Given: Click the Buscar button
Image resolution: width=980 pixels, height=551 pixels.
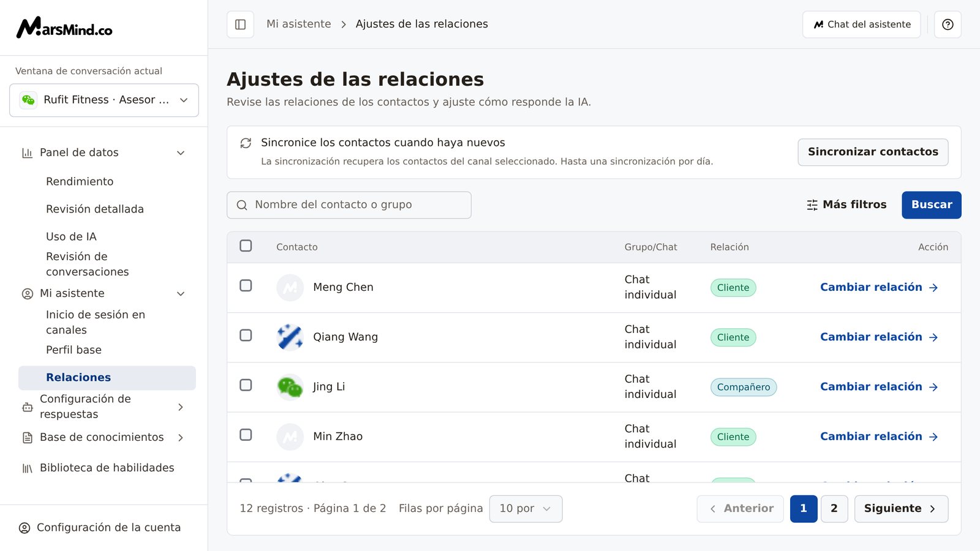Looking at the screenshot, I should 932,205.
